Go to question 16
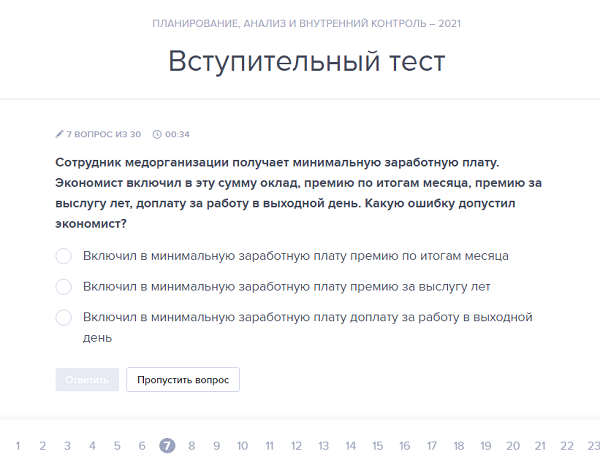This screenshot has height=465, width=600. (x=404, y=446)
